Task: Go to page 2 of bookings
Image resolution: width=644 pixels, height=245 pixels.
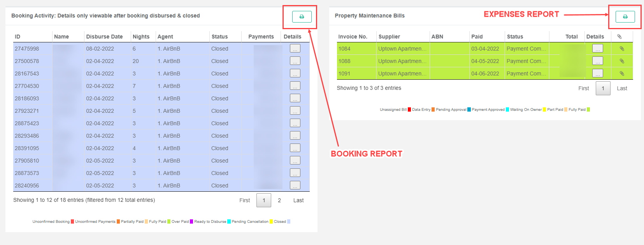Action: 279,200
